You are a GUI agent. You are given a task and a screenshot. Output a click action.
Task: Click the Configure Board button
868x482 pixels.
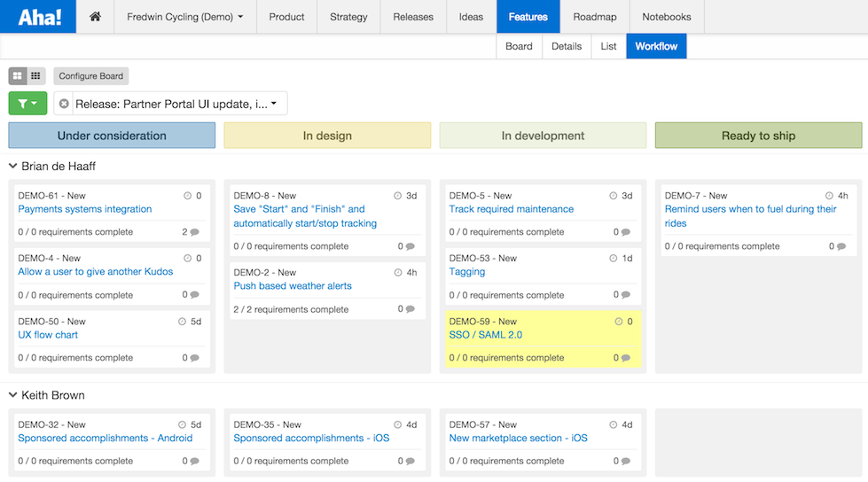point(91,76)
